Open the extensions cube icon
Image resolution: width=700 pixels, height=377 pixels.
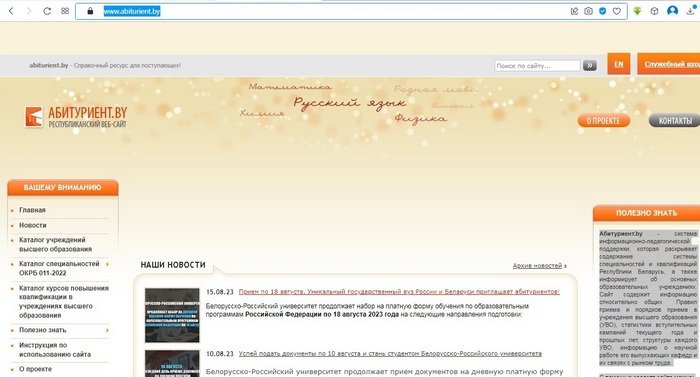pyautogui.click(x=654, y=11)
